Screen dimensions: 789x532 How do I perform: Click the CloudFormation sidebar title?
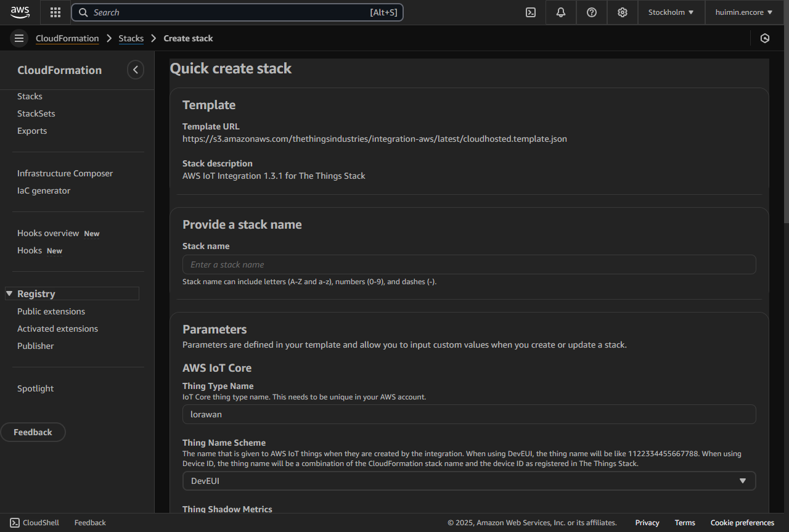[60, 70]
